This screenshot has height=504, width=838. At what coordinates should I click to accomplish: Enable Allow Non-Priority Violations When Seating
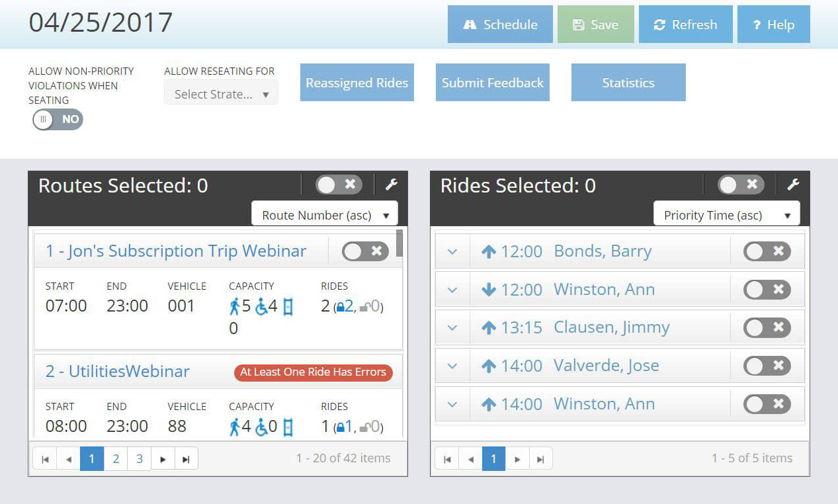(x=58, y=119)
